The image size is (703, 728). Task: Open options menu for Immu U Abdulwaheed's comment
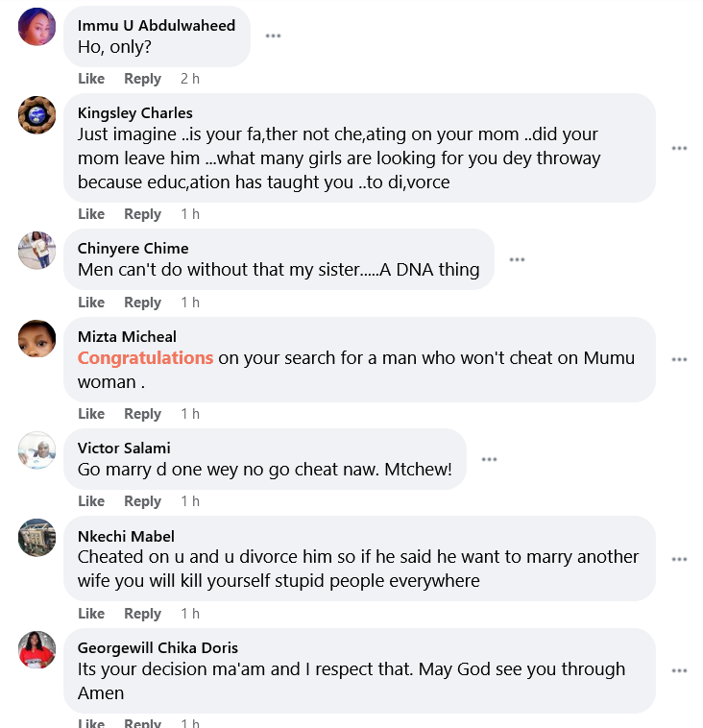point(273,36)
